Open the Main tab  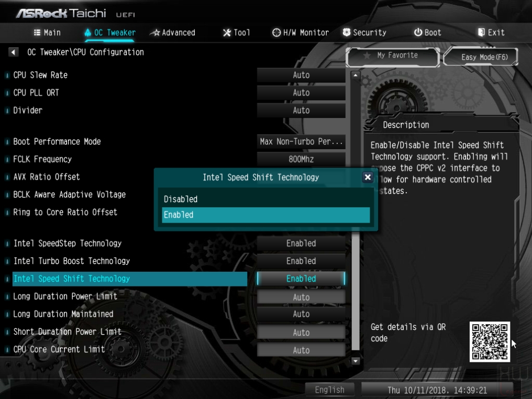point(47,32)
